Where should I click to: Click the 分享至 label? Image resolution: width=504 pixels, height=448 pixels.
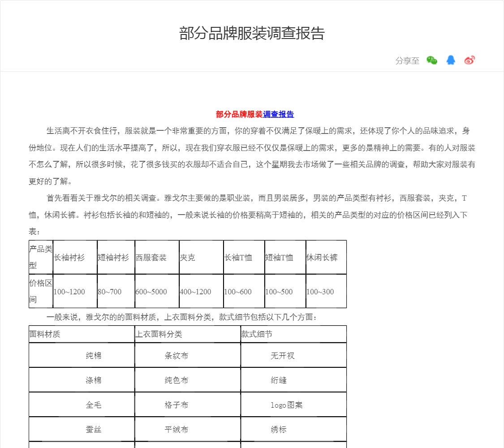click(x=407, y=60)
